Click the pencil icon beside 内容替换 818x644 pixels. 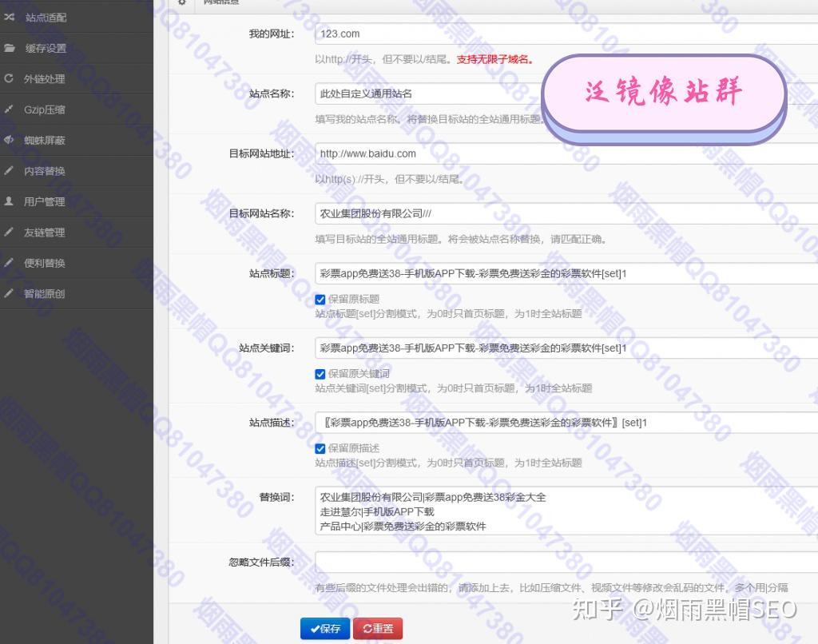coord(8,171)
